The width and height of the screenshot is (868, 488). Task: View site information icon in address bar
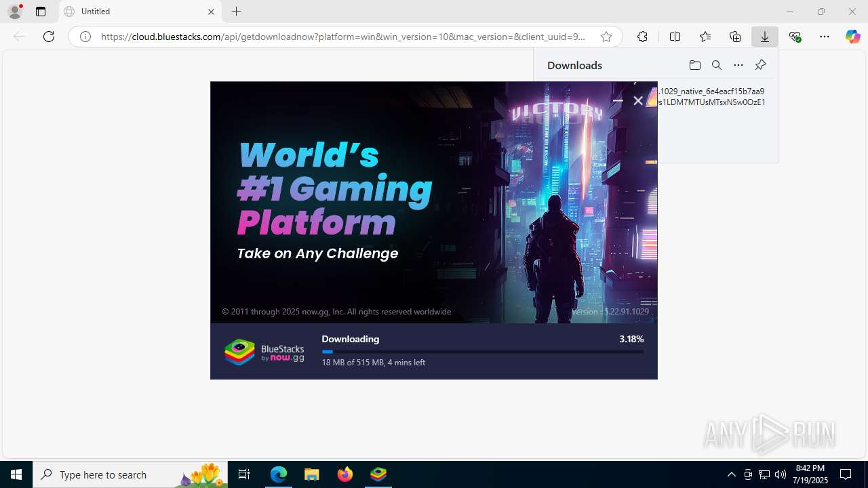click(85, 37)
